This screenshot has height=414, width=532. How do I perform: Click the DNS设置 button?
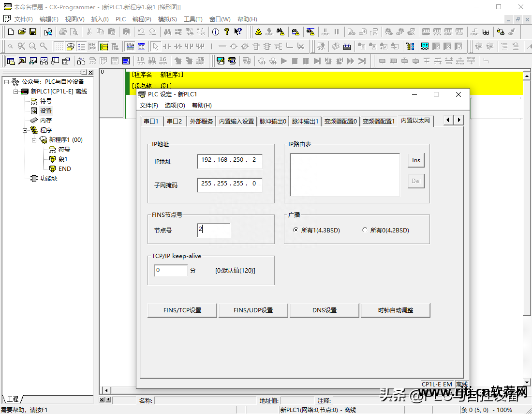(x=324, y=310)
